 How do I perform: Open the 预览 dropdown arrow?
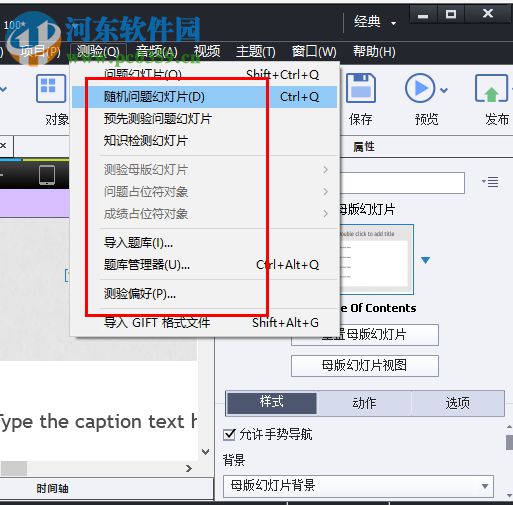pyautogui.click(x=444, y=90)
